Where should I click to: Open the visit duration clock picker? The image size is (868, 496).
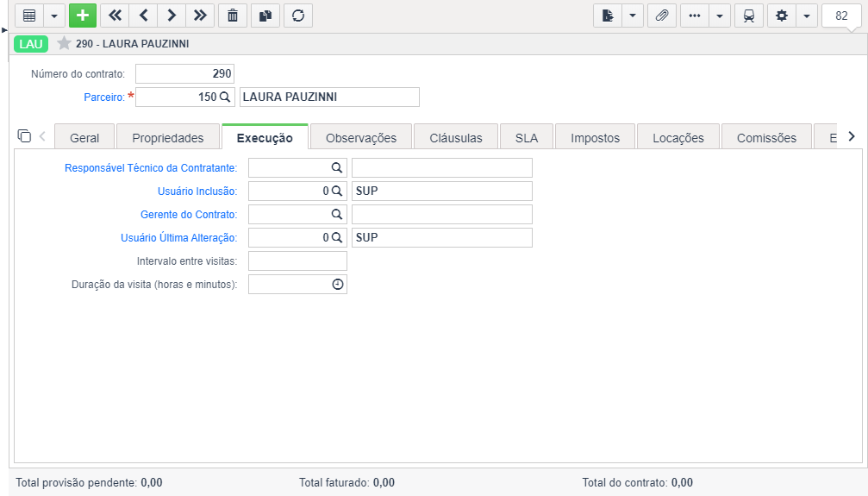[338, 285]
